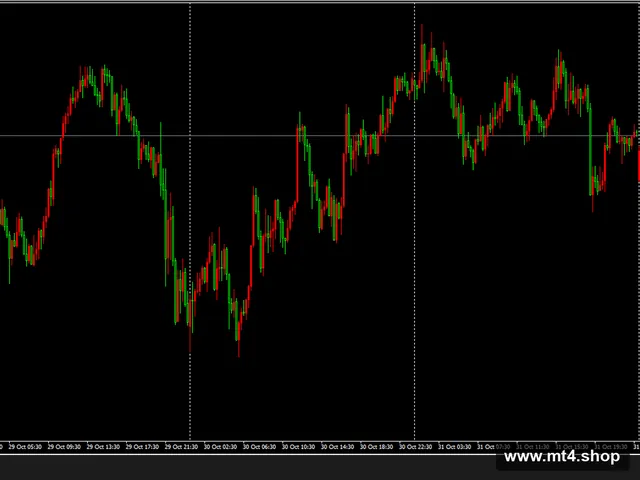Click the 29 Oct 17:30 time axis label

click(x=142, y=447)
